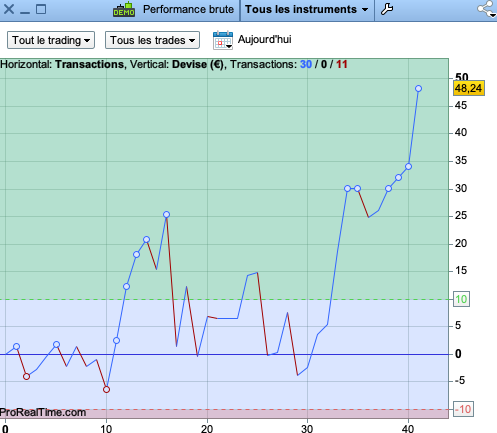Expand the Tous les instruments dropdown
Image resolution: width=497 pixels, height=433 pixels.
coord(307,9)
